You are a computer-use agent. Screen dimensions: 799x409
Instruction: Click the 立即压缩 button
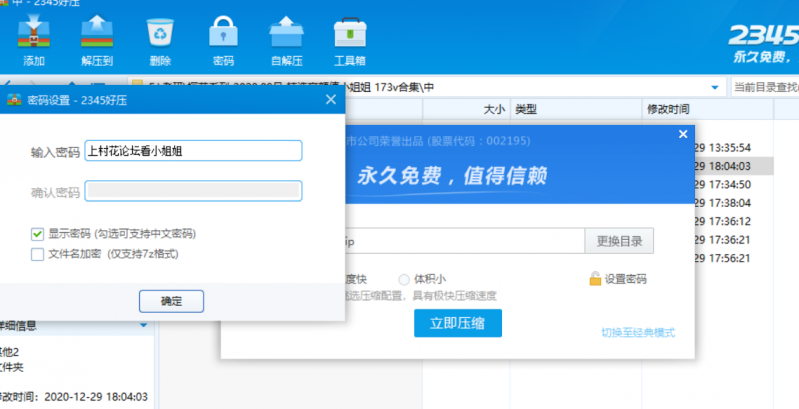tap(458, 323)
